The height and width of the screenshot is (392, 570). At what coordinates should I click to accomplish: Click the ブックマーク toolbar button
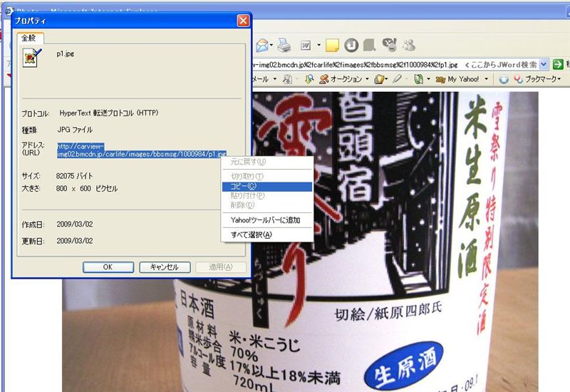point(538,79)
